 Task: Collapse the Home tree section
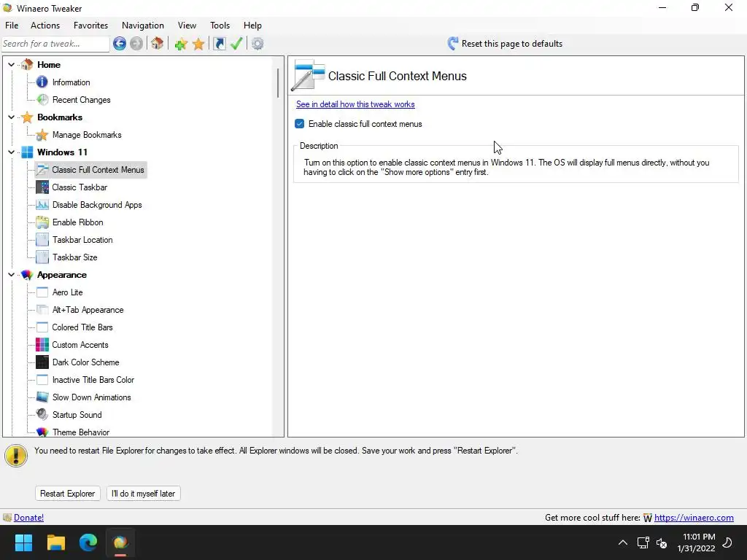[11, 64]
